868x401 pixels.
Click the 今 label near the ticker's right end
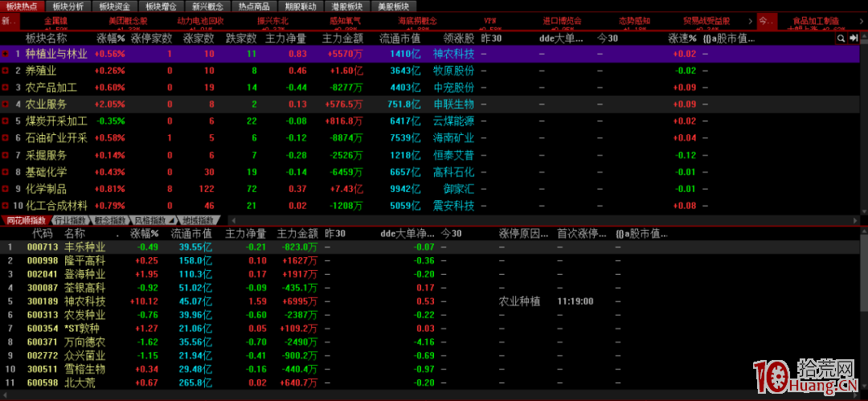point(766,21)
